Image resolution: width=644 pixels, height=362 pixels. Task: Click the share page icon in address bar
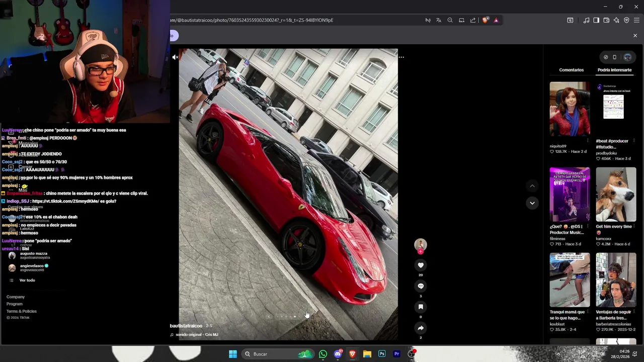pyautogui.click(x=473, y=20)
